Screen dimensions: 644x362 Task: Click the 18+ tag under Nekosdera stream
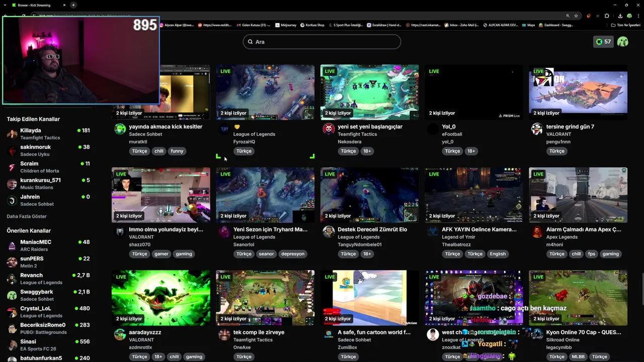[367, 151]
